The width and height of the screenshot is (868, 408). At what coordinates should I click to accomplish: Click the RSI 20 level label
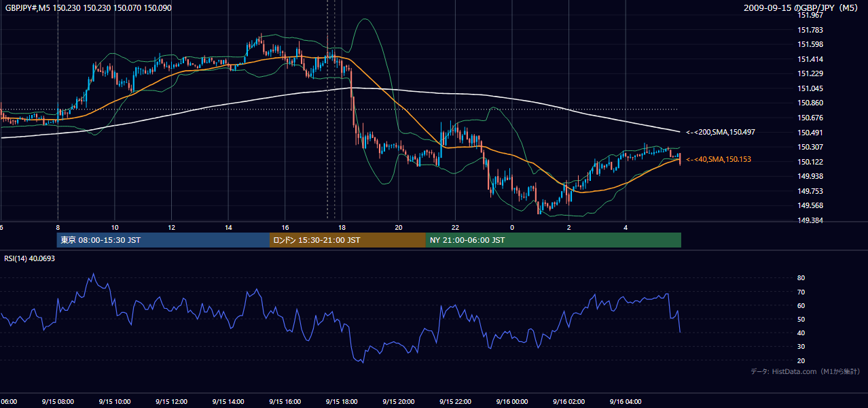(x=801, y=360)
